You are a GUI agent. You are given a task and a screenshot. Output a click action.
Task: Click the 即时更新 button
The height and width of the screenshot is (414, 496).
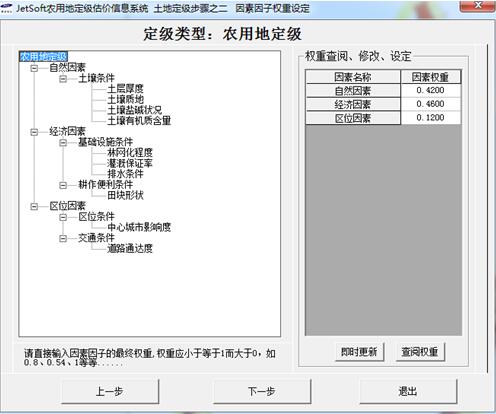(x=359, y=352)
